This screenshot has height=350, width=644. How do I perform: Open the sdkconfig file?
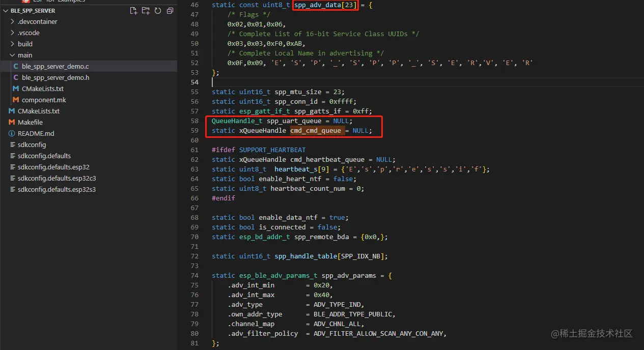pos(89,144)
